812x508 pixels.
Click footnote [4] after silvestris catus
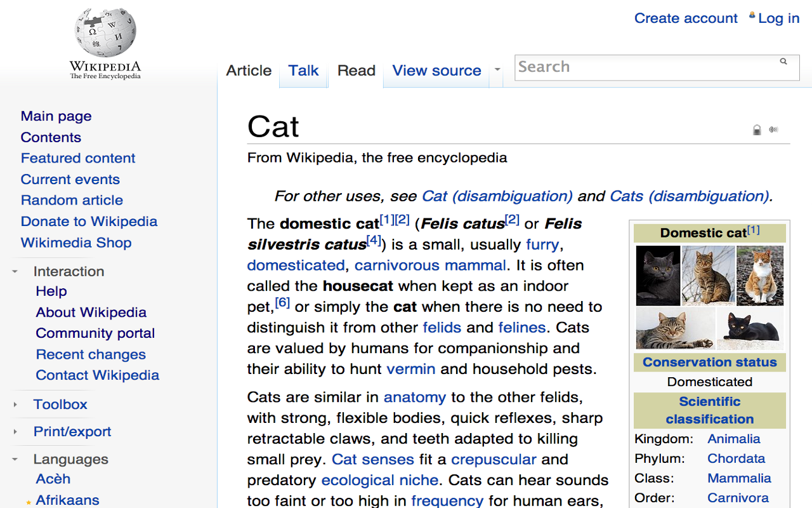click(374, 241)
